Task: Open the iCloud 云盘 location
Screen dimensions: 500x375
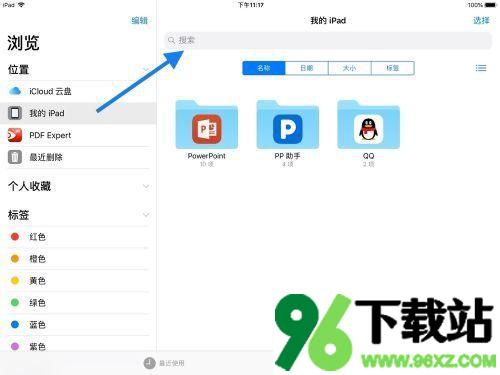Action: (x=78, y=91)
